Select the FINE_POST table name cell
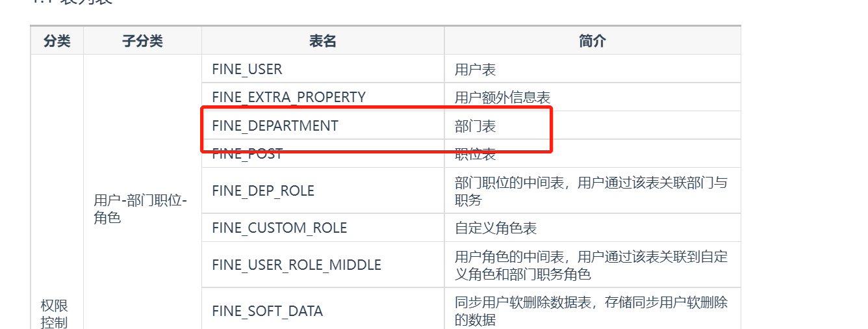 point(323,153)
